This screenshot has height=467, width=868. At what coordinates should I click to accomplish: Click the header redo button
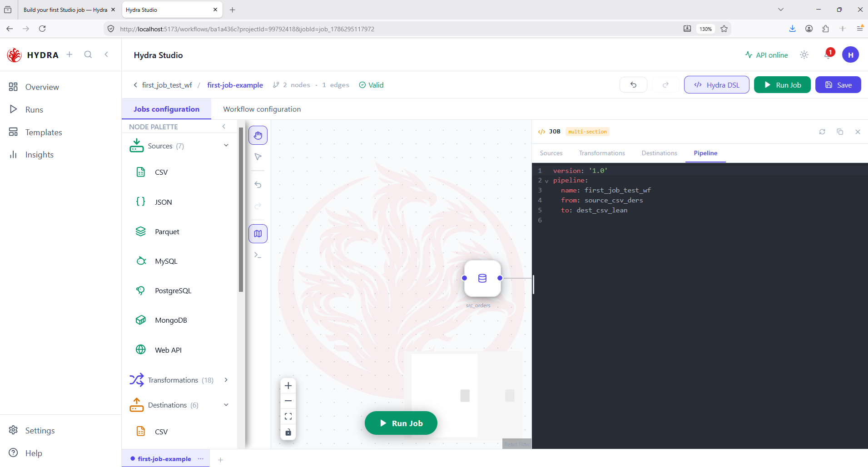[x=665, y=85]
